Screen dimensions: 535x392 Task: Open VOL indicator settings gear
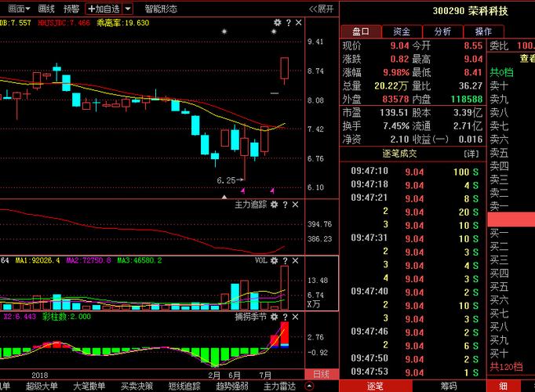pyautogui.click(x=274, y=261)
